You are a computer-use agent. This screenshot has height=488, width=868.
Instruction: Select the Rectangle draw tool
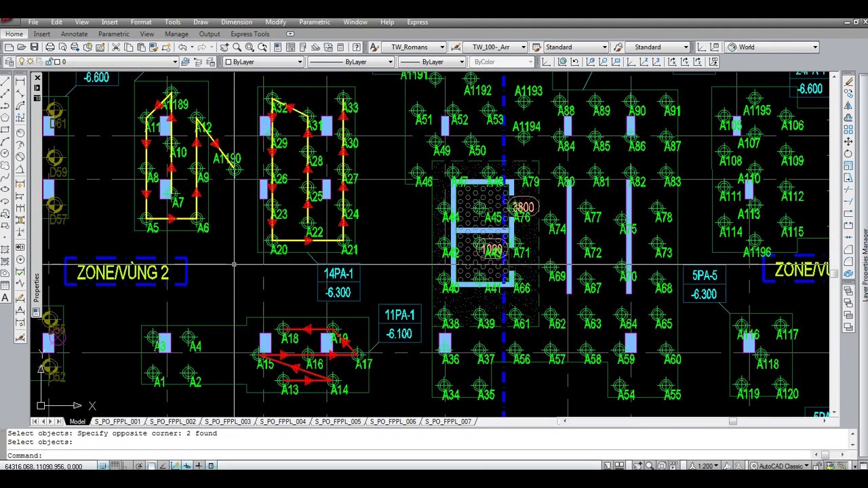point(5,129)
